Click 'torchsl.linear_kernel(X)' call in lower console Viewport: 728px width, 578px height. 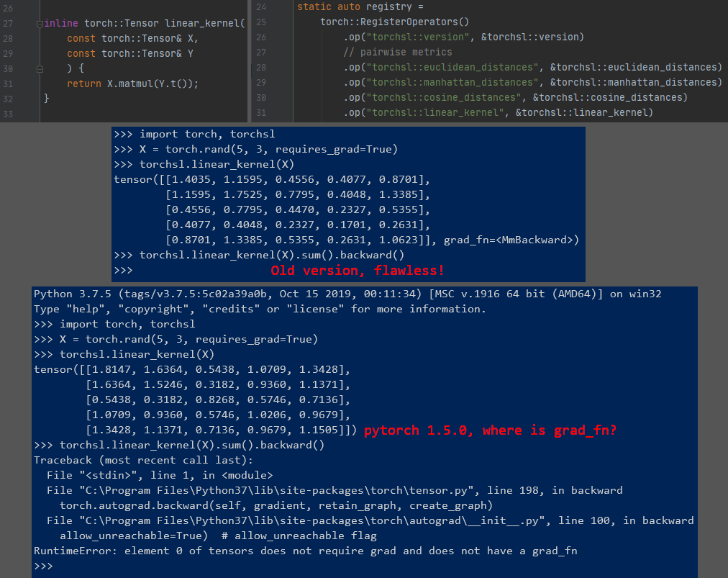click(x=137, y=355)
